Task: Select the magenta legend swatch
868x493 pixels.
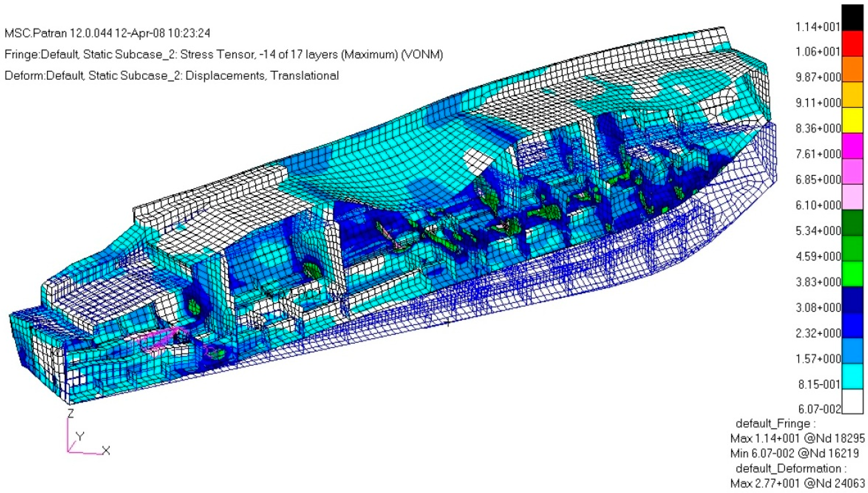Action: (x=852, y=146)
